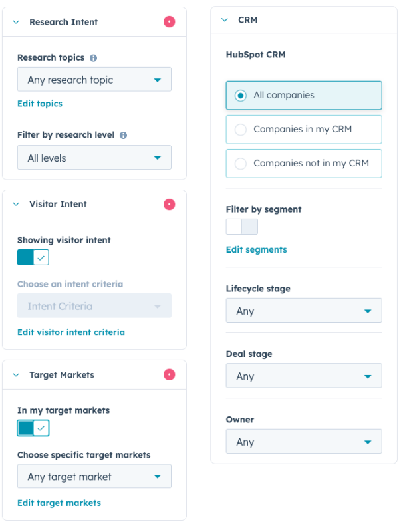Image resolution: width=399 pixels, height=532 pixels.
Task: Click the Research Intent pink status icon
Action: click(x=170, y=22)
